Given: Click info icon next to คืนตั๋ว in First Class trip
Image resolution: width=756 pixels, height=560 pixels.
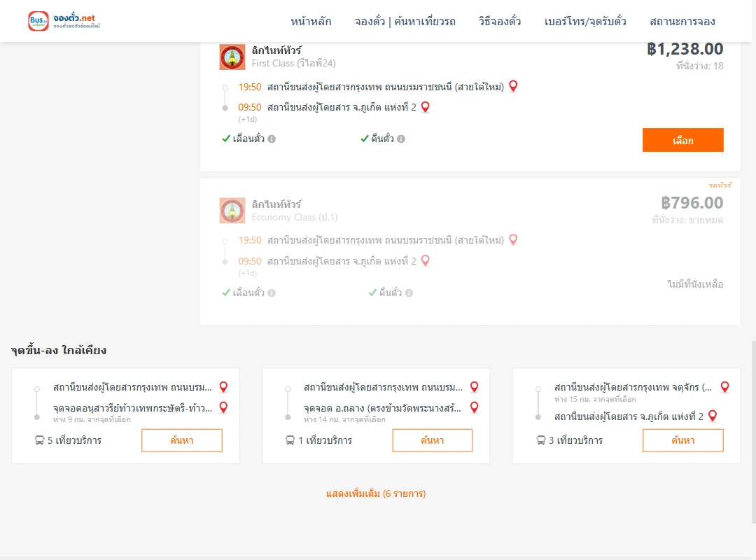Looking at the screenshot, I should coord(401,139).
